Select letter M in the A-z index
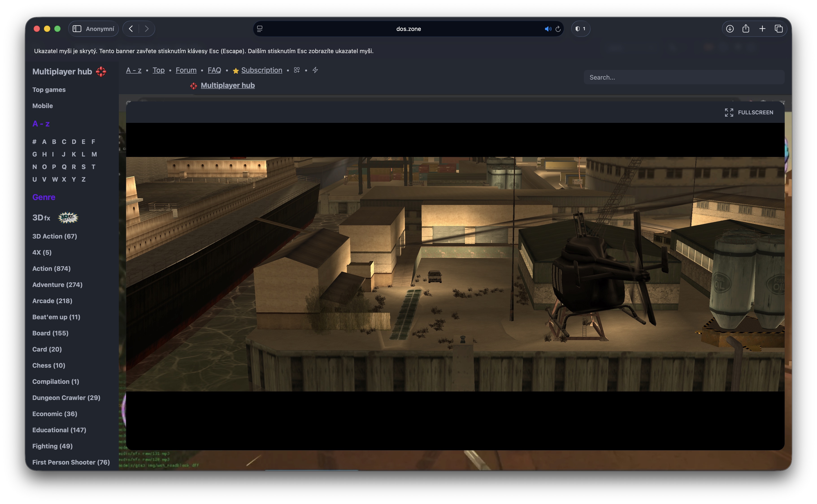 pos(94,154)
